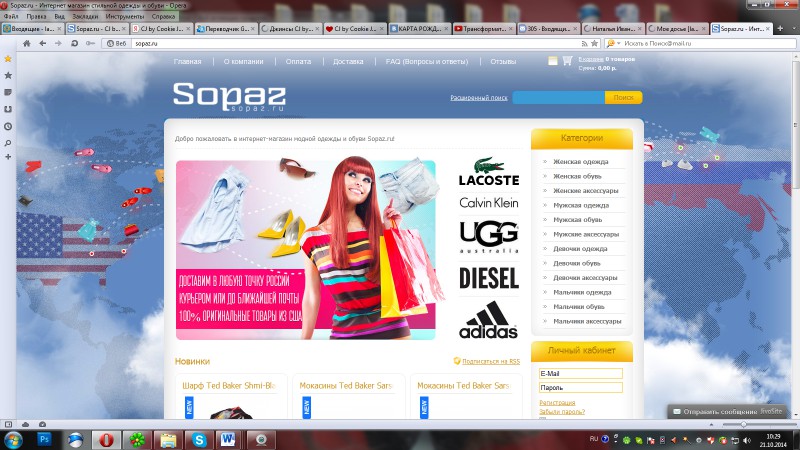Click the E-Mail login field
Image resolution: width=800 pixels, height=450 pixels.
click(x=581, y=373)
